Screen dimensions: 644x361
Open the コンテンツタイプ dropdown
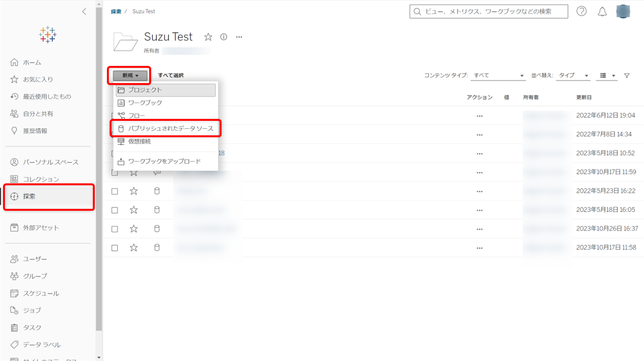coord(497,76)
